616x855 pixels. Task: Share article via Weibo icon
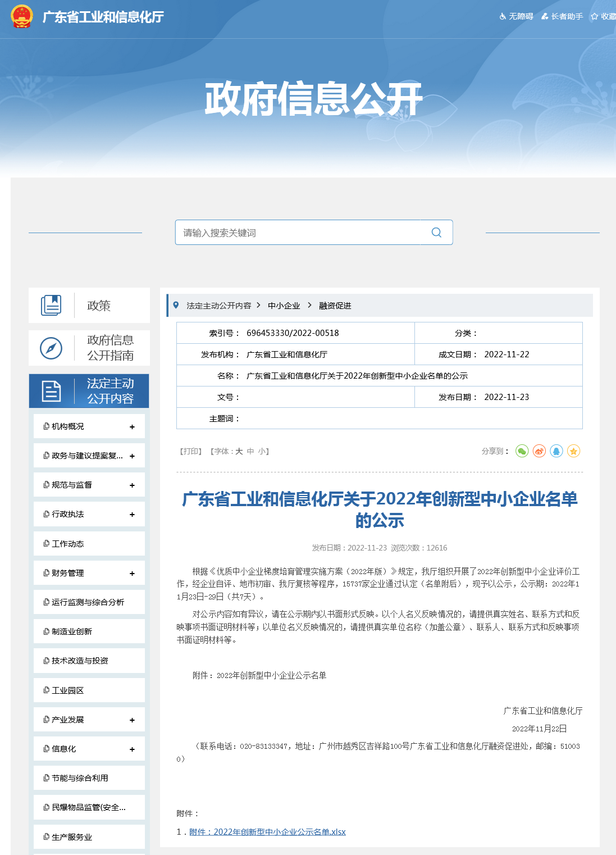[x=539, y=451]
